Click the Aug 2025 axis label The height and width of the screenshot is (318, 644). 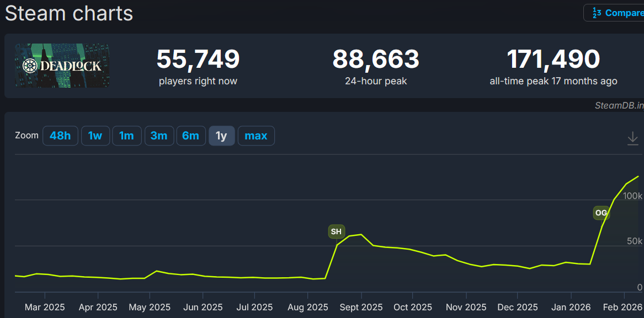tap(308, 308)
